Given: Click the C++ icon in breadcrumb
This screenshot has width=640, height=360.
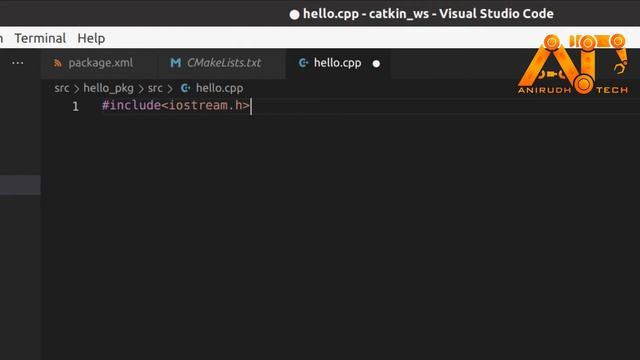Looking at the screenshot, I should (185, 88).
